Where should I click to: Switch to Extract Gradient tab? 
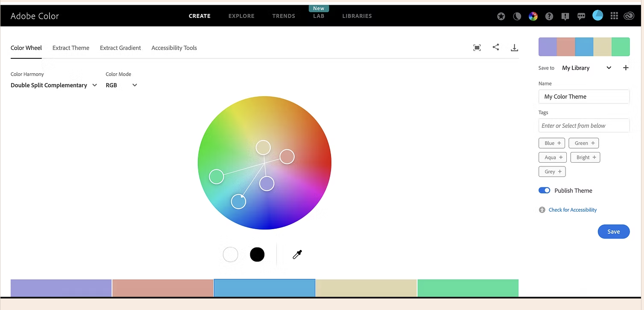(120, 48)
